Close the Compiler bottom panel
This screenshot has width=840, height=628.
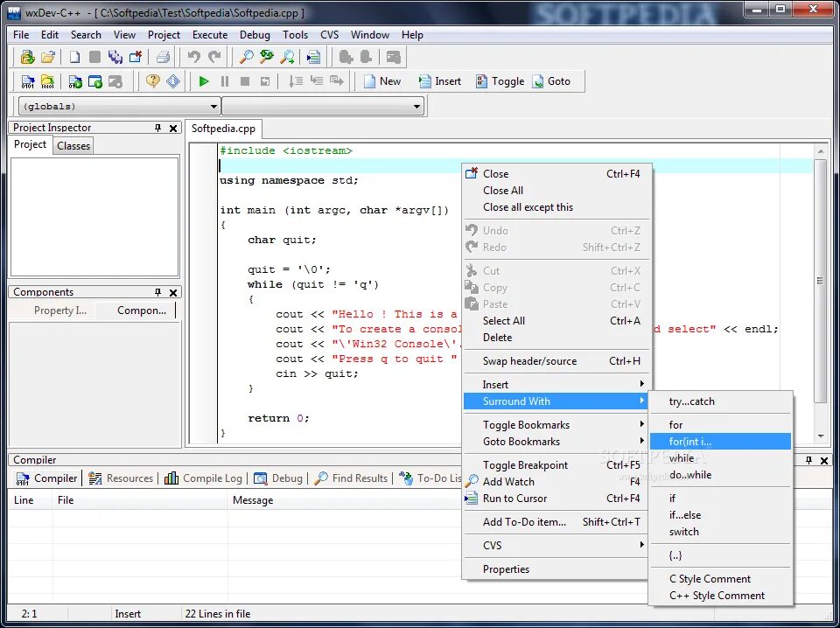pyautogui.click(x=824, y=460)
